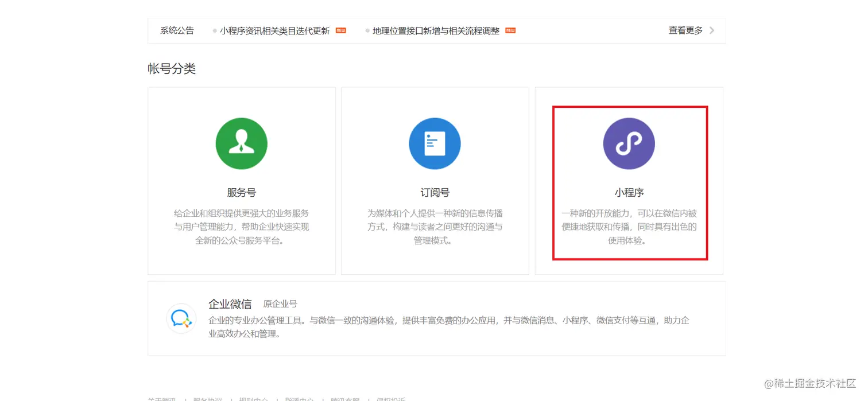Open the 查看更多 link
This screenshot has height=401, width=868.
point(685,30)
